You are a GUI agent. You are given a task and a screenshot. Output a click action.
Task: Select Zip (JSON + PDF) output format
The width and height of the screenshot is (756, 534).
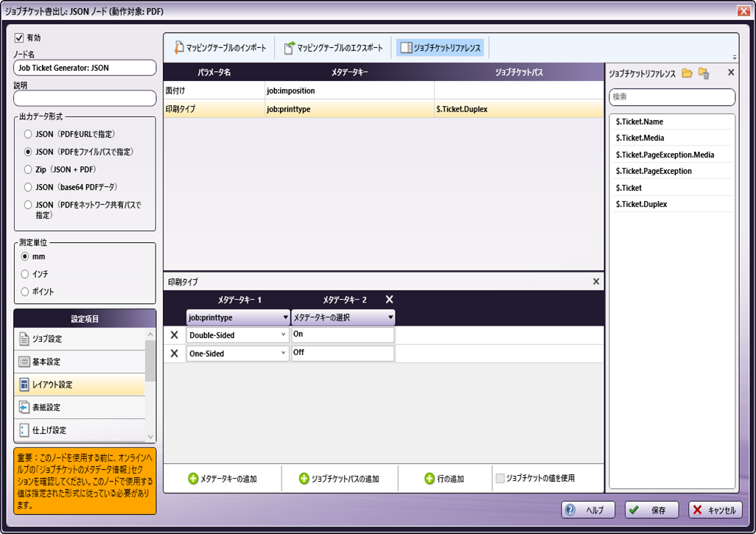(28, 169)
